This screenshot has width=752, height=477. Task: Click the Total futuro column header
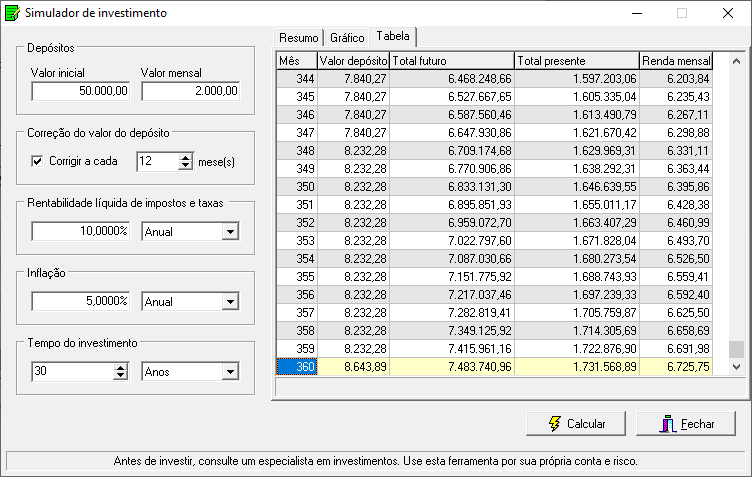452,61
